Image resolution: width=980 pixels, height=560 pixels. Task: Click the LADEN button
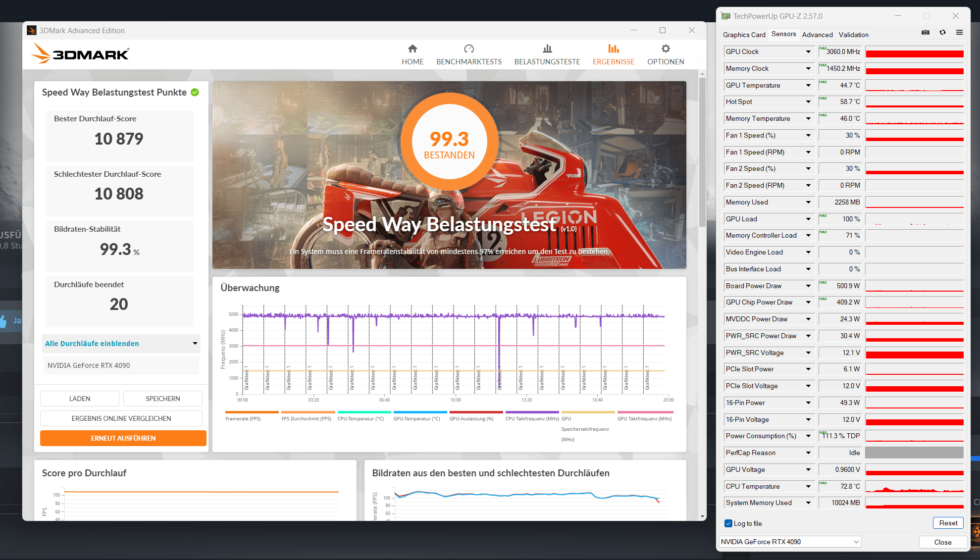[x=80, y=399]
